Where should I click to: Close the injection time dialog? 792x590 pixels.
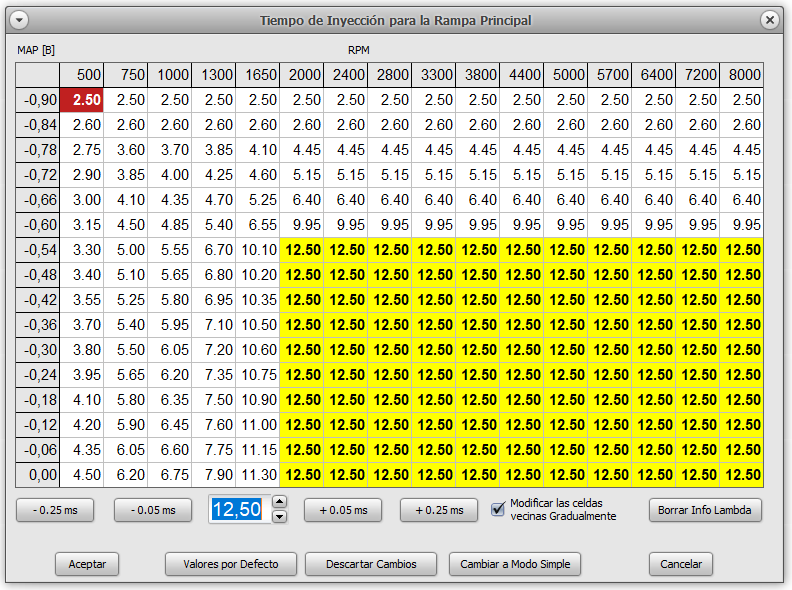tap(769, 20)
